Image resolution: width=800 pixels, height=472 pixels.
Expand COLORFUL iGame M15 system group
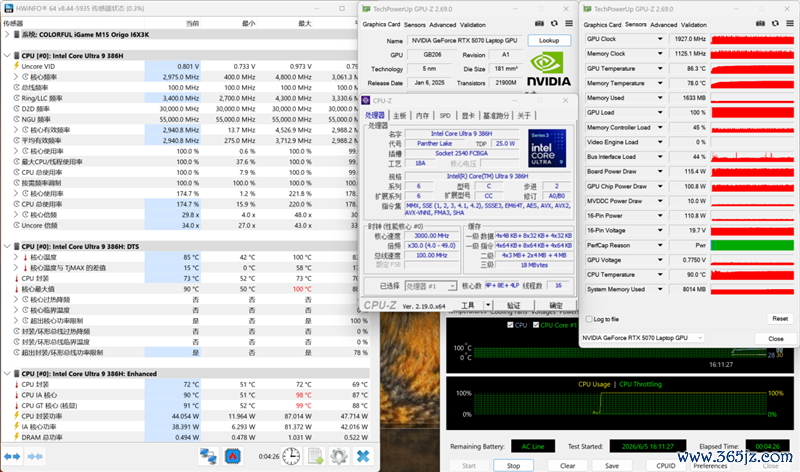coord(7,34)
